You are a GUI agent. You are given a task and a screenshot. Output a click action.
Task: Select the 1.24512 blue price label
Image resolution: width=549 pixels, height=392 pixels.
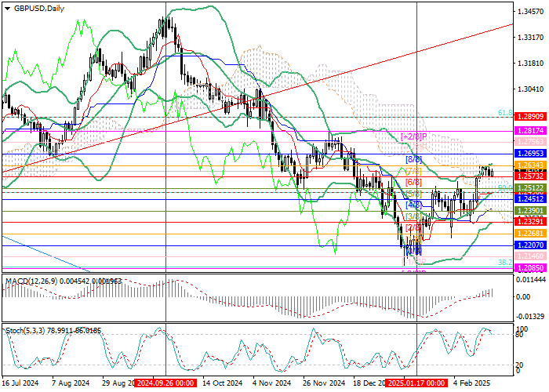(x=529, y=199)
